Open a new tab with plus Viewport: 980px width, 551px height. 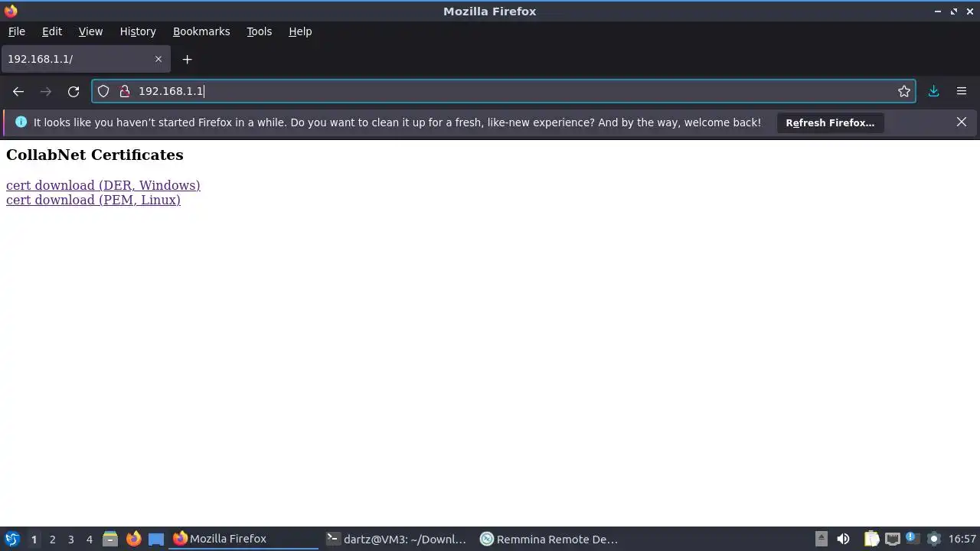[187, 59]
